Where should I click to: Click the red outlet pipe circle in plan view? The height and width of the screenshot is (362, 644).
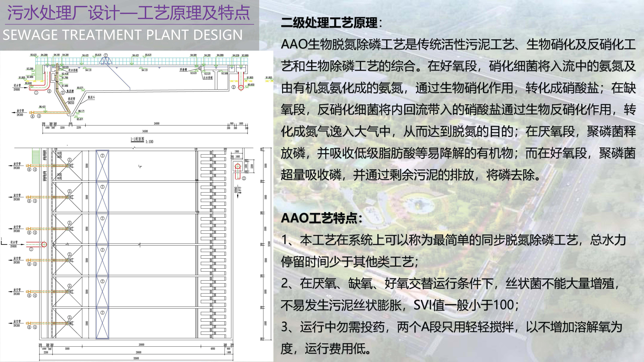pos(237,166)
